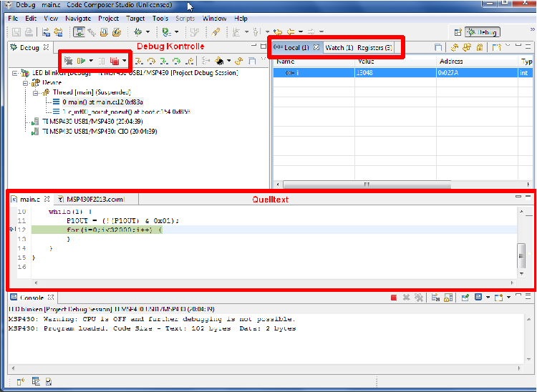Switch to the Watch tab

[x=339, y=47]
